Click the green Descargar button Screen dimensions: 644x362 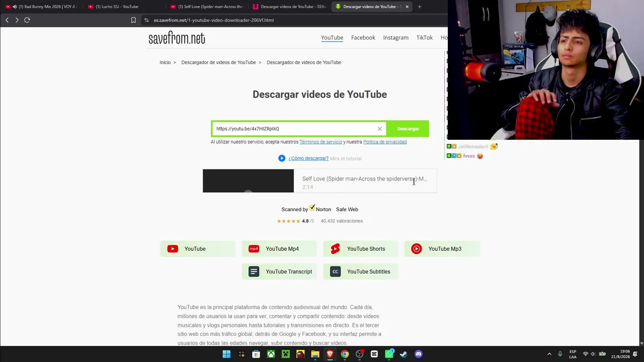pos(408,129)
